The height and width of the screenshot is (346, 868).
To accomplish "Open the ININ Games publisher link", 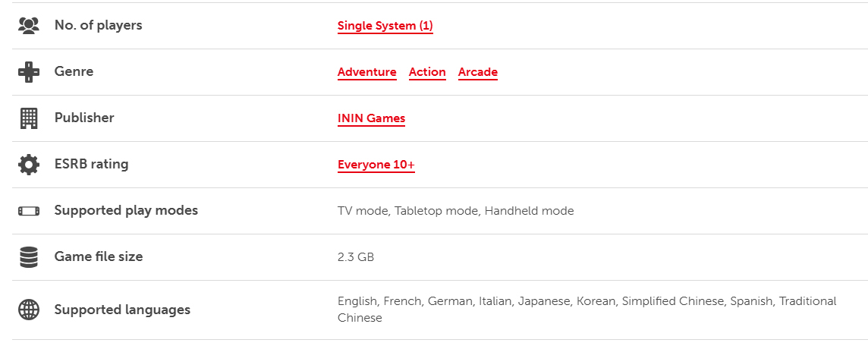I will coord(372,119).
